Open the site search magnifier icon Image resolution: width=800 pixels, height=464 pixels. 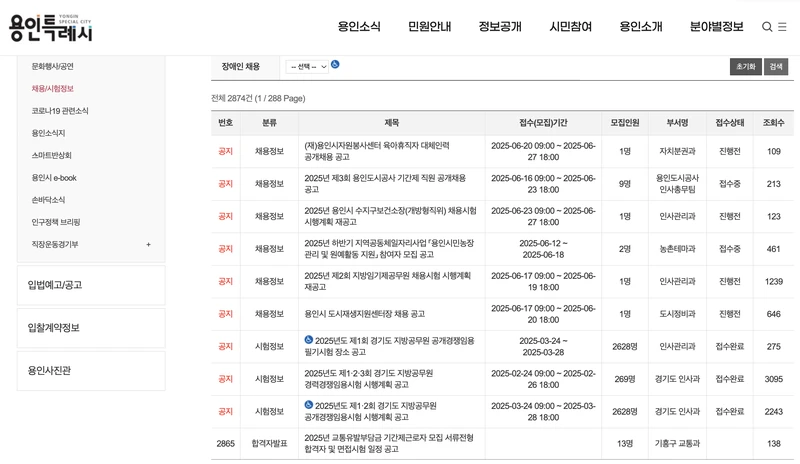click(x=767, y=27)
